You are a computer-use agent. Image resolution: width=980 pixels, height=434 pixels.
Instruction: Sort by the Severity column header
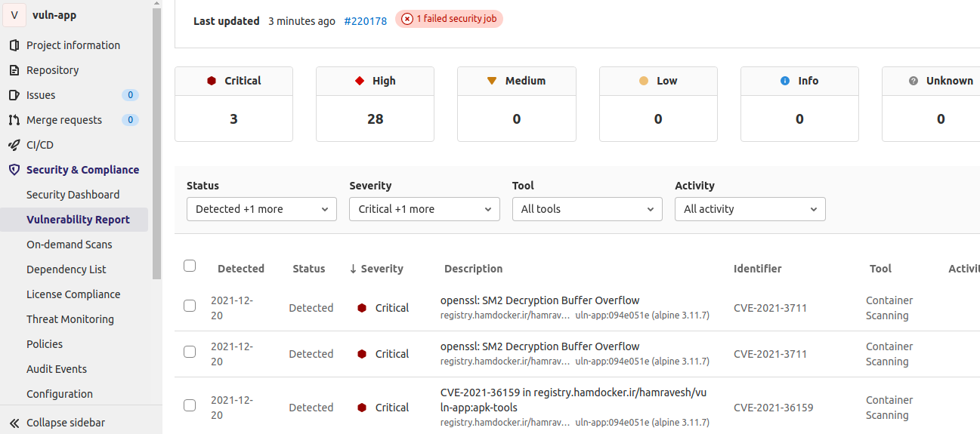click(x=376, y=269)
